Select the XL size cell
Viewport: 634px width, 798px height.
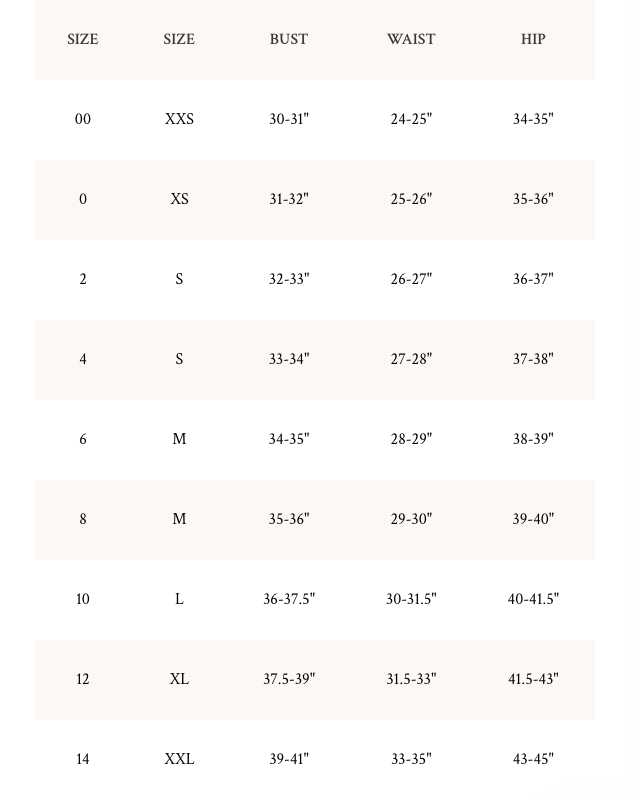point(179,679)
